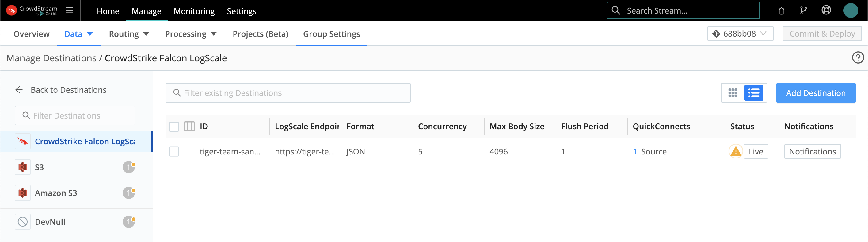Select all destinations header checkbox

point(174,127)
